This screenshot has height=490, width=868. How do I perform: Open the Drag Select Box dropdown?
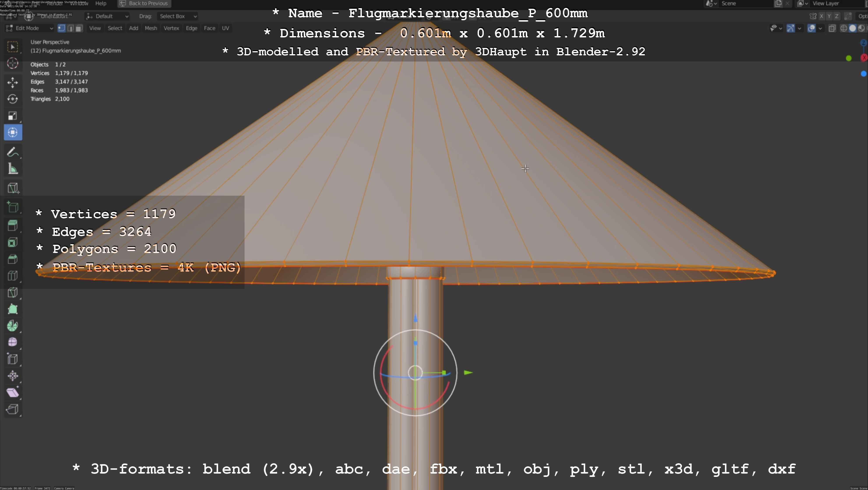178,16
